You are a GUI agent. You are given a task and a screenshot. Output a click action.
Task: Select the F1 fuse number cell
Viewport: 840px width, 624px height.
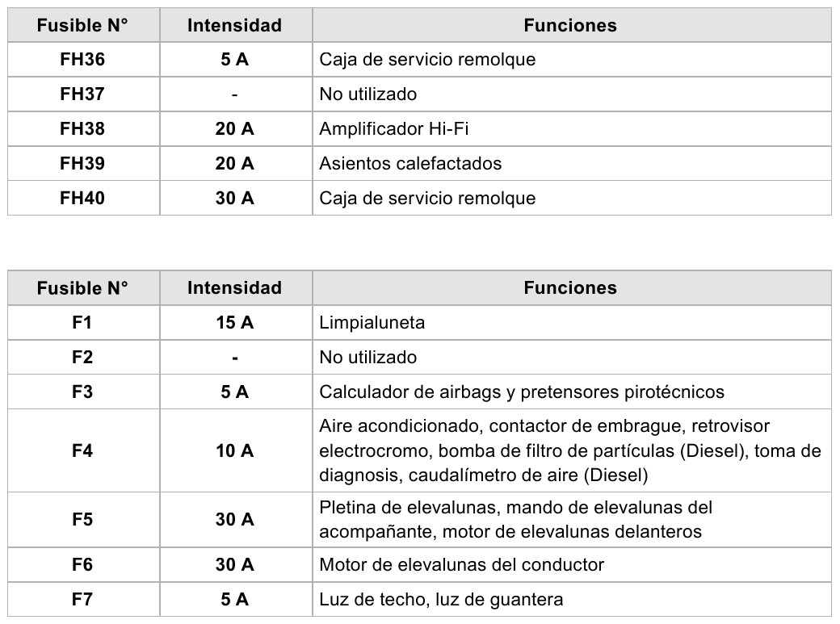pos(82,323)
